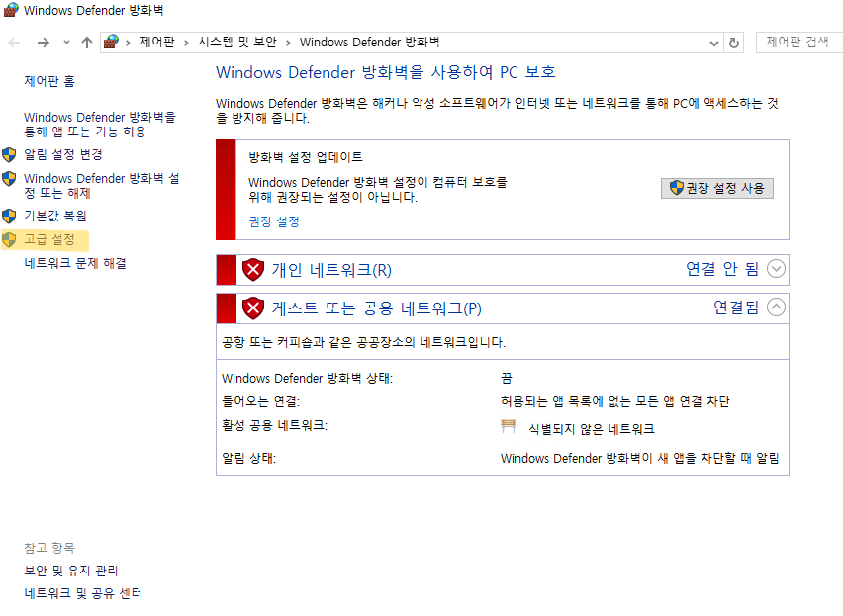Open 게스트 또는 공용 네트워크(P) header
The image size is (843, 616).
pos(376,308)
